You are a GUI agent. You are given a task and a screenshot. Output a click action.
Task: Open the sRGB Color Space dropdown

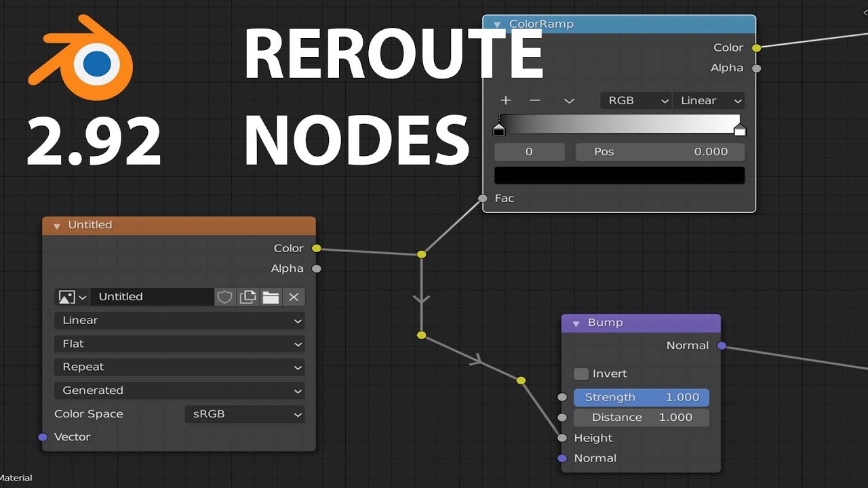(x=244, y=413)
